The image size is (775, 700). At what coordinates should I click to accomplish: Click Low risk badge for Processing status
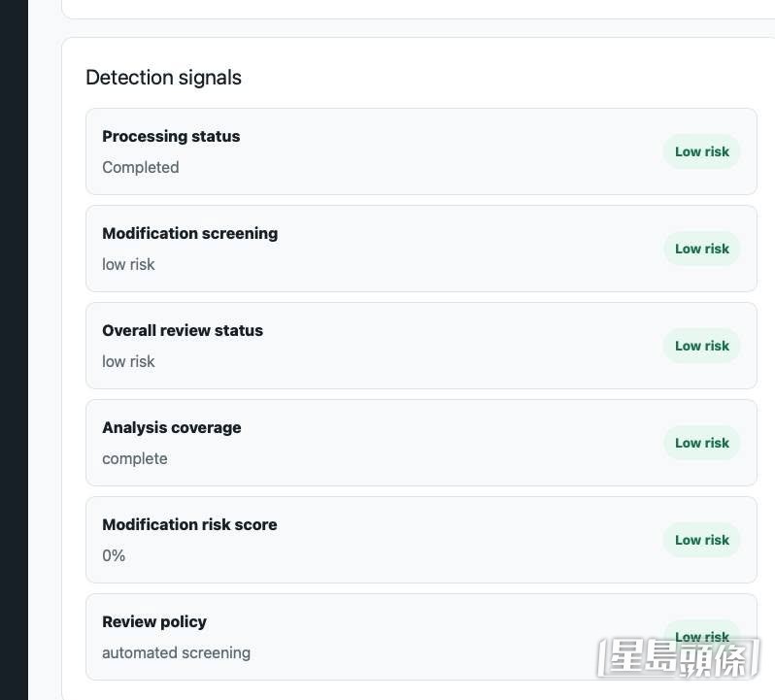pos(701,151)
